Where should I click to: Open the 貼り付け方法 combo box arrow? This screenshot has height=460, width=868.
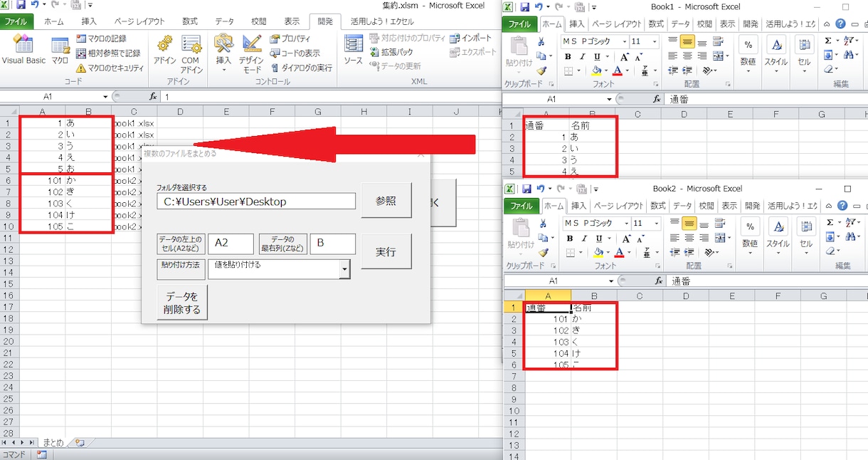[344, 269]
